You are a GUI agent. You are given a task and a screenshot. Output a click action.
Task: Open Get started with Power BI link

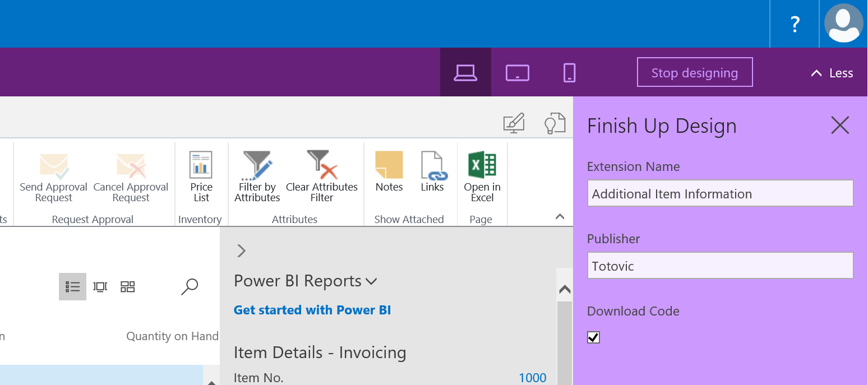coord(312,310)
